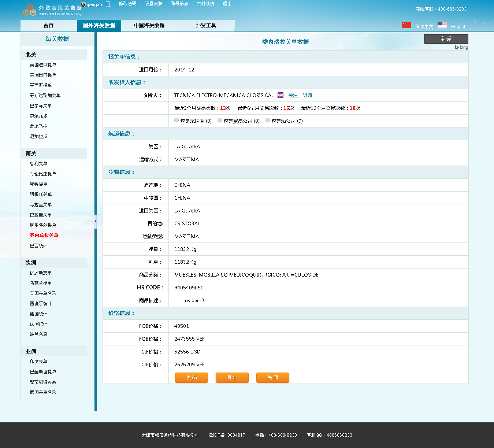
Task: Click the V badge icon beside username
Action: tap(83, 4)
